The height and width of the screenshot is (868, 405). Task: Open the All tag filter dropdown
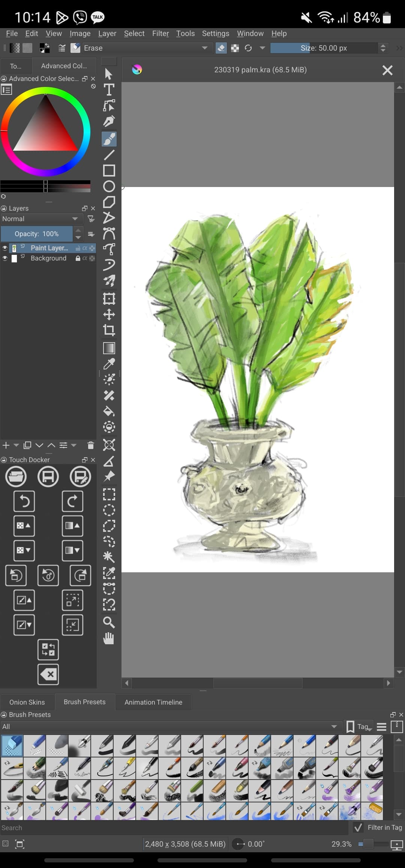coord(171,727)
